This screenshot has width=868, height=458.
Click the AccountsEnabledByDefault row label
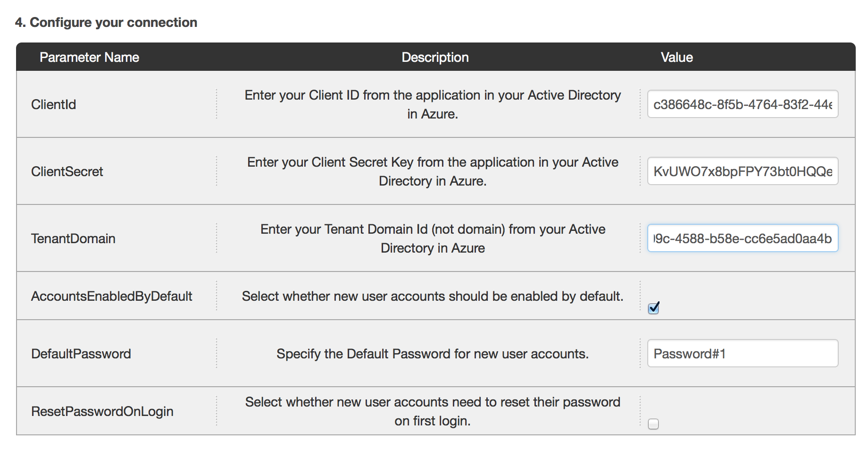(112, 296)
